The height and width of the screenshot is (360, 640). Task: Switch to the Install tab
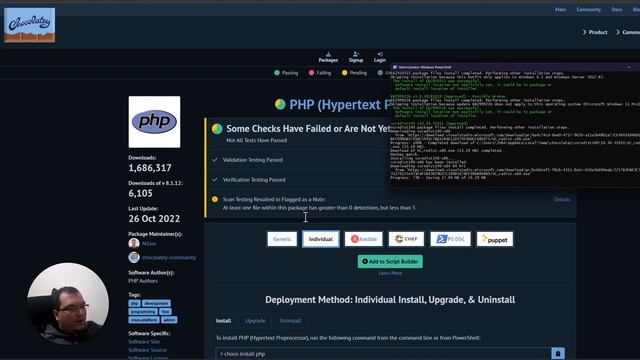[x=224, y=321]
